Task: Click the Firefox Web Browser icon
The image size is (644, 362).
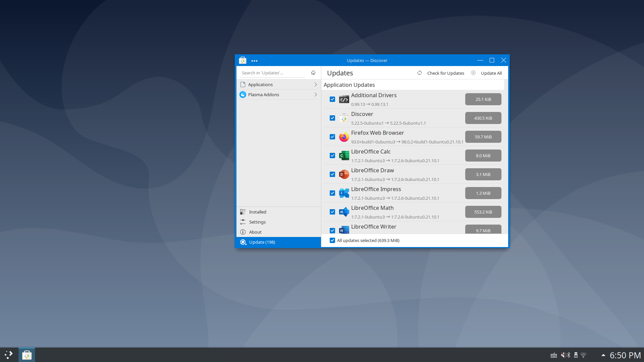Action: 344,137
